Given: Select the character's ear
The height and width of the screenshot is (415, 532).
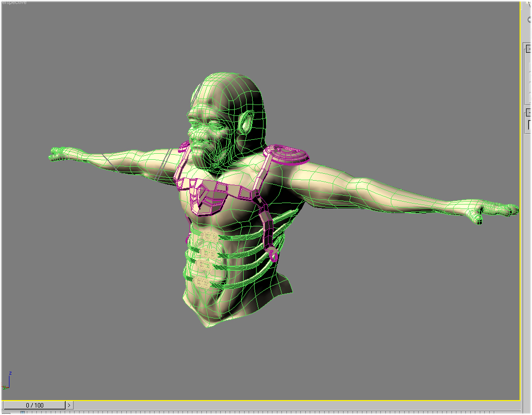Looking at the screenshot, I should pos(247,121).
